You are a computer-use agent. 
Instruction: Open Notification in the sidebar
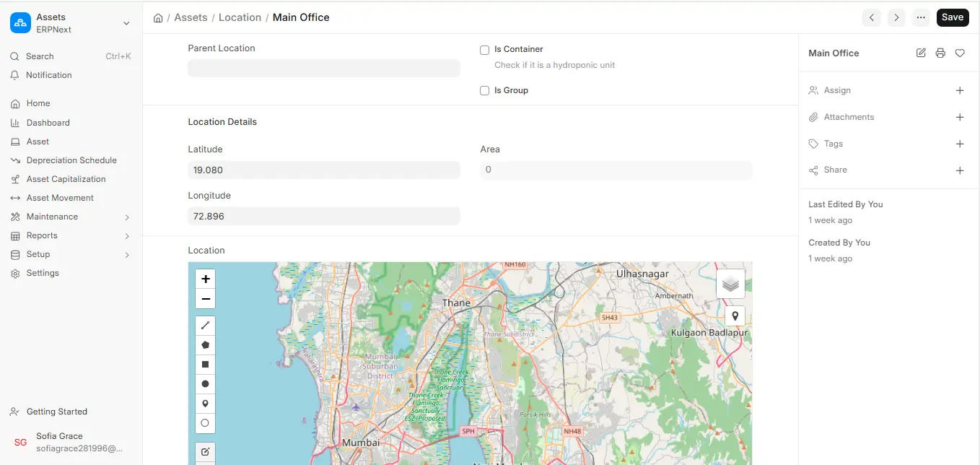71,75
